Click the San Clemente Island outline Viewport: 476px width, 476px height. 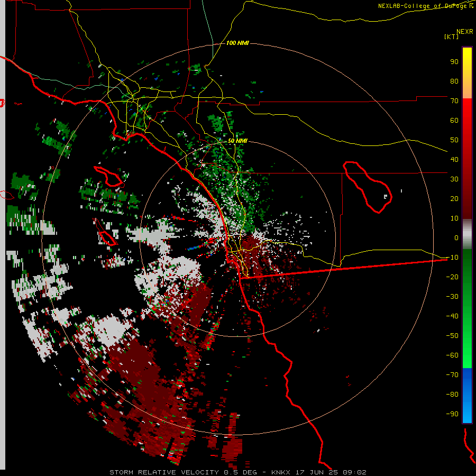pyautogui.click(x=105, y=232)
